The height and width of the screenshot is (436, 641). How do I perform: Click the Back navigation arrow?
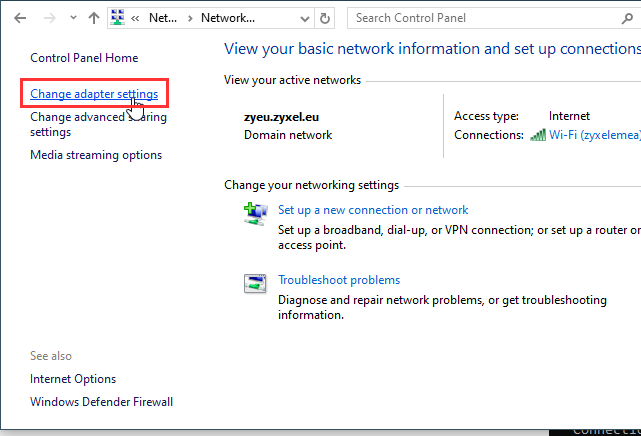tap(20, 18)
